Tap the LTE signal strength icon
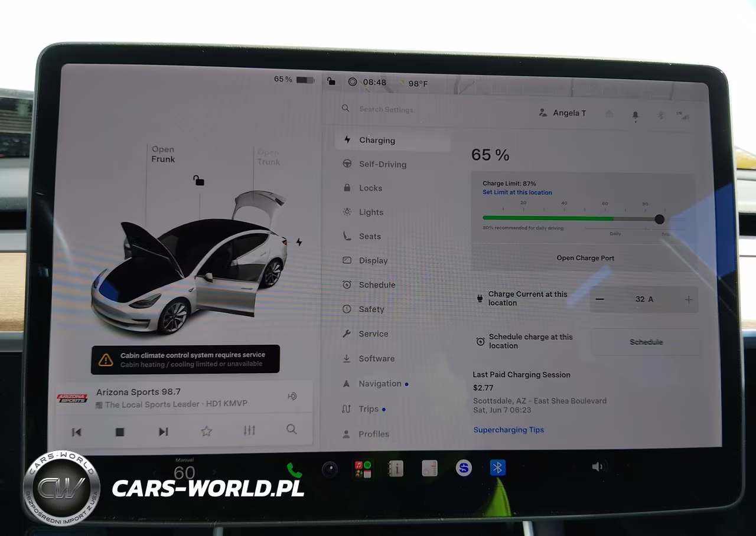The image size is (756, 536). [x=682, y=115]
